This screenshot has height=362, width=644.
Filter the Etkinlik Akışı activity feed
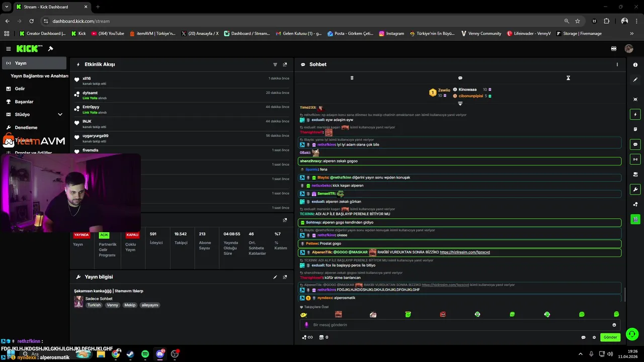[x=275, y=64]
